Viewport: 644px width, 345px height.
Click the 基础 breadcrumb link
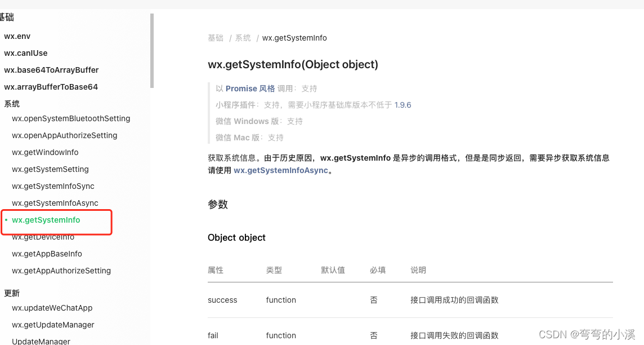(215, 38)
